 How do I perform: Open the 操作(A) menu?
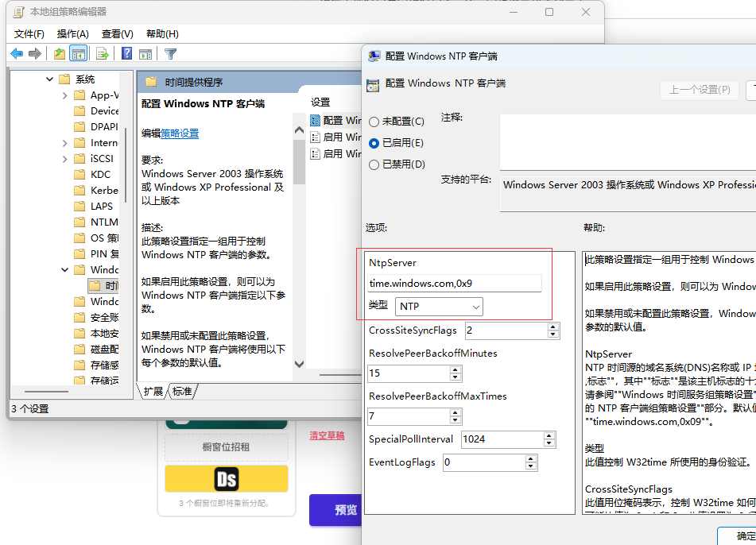73,33
